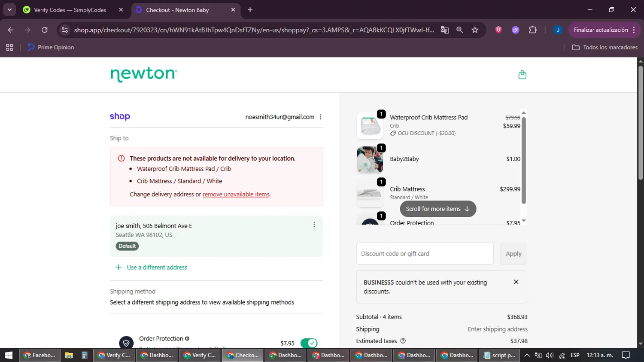Image resolution: width=644 pixels, height=362 pixels.
Task: Click the zoom magnifier icon in address bar
Action: 460,30
